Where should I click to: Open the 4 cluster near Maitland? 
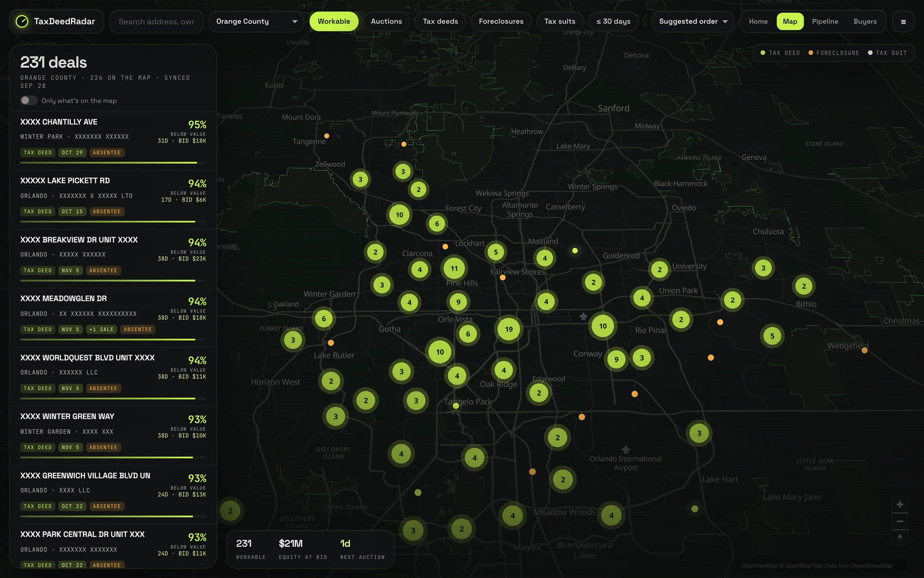[545, 258]
